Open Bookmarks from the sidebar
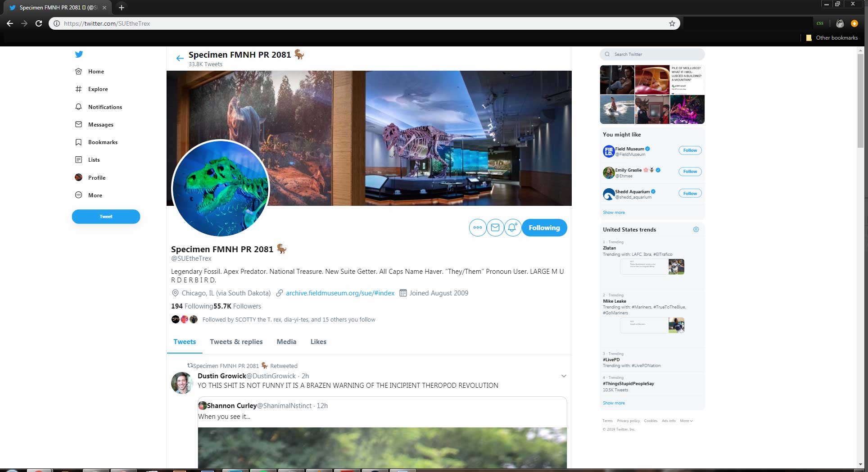Screen dimensions: 868x472 (96, 142)
